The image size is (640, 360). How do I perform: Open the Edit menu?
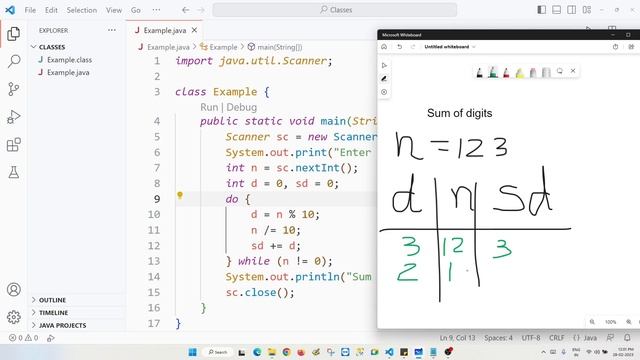(51, 10)
